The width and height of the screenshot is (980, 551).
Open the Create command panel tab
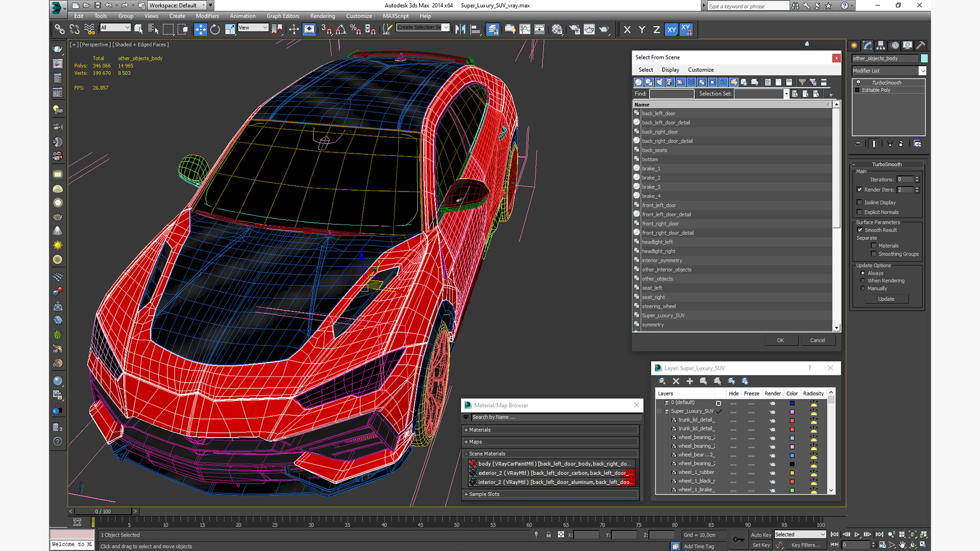[854, 45]
